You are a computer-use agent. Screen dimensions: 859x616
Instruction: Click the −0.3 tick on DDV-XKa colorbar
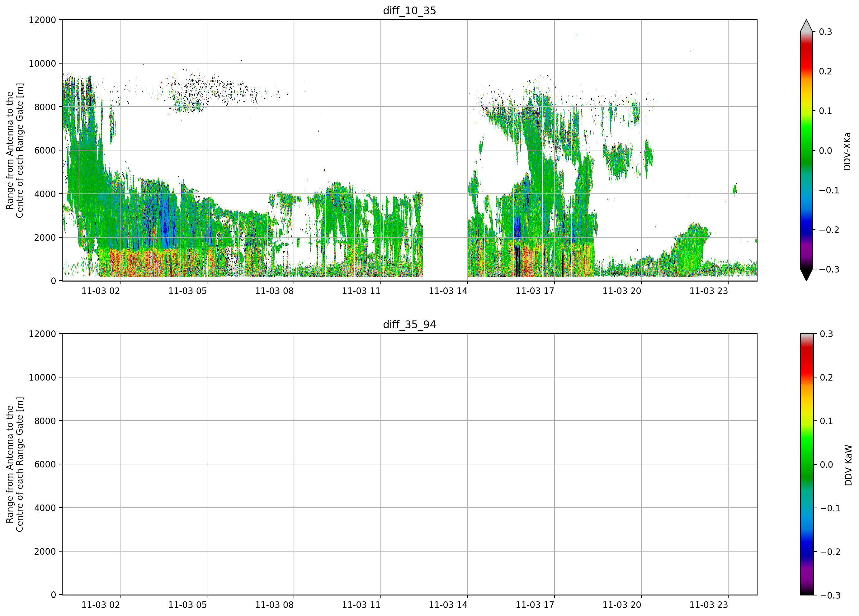(x=829, y=269)
